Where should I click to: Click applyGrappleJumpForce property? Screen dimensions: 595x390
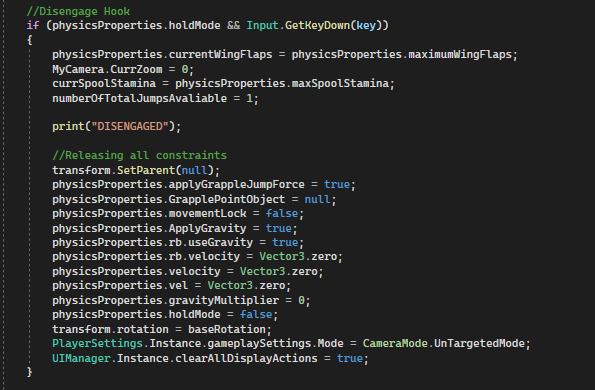[x=236, y=184]
